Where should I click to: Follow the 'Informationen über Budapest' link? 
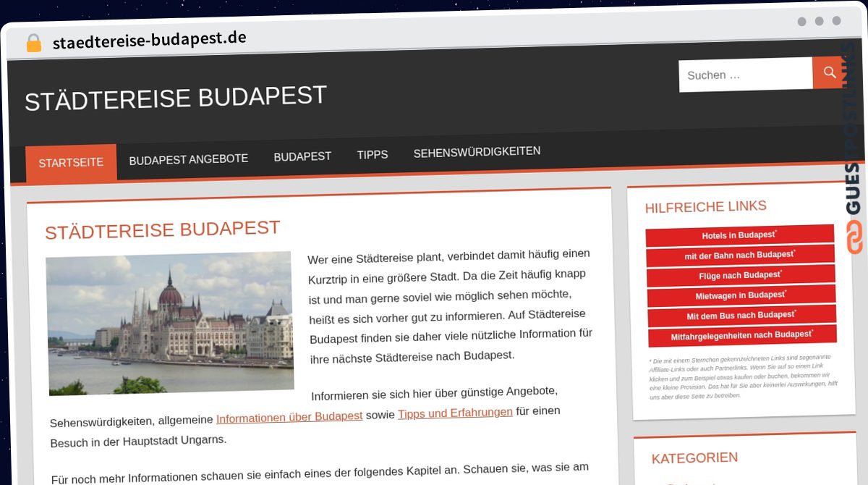(289, 417)
